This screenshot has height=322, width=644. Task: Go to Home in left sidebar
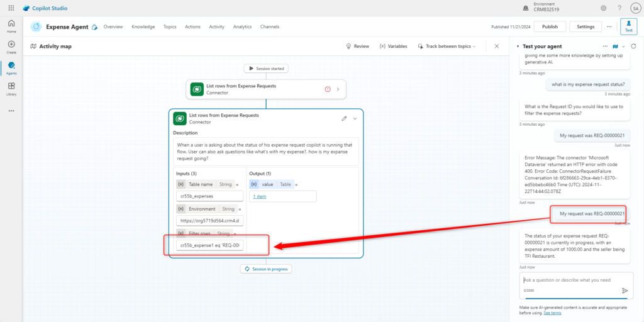tap(11, 26)
